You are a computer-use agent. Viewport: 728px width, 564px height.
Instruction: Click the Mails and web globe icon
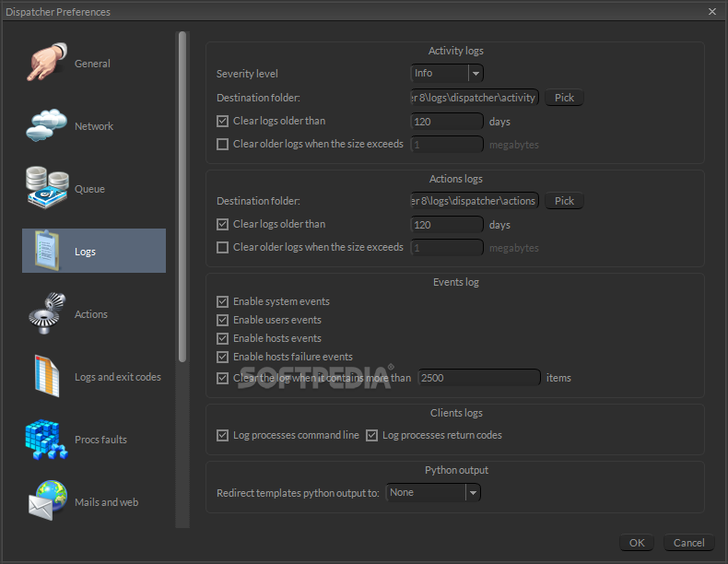tap(47, 500)
